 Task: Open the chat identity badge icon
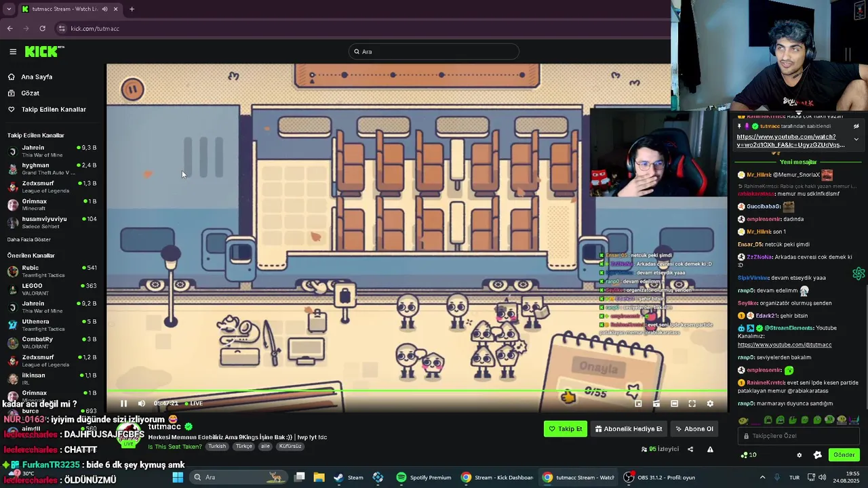pyautogui.click(x=817, y=455)
